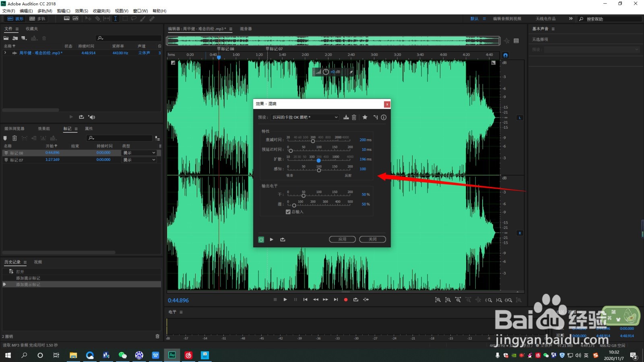Uncheck the 总输入 checkbox
Viewport: 644px width, 362px height.
288,212
